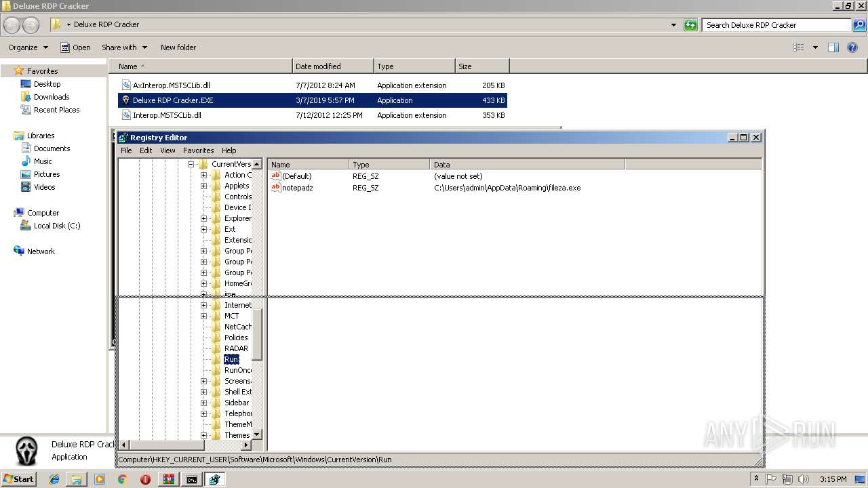868x488 pixels.
Task: Open Opera from the taskbar
Action: 145,479
